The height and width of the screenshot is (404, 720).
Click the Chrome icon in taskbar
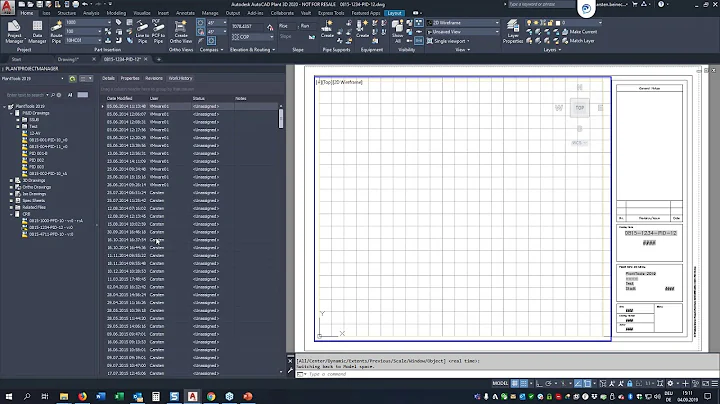pos(211,396)
